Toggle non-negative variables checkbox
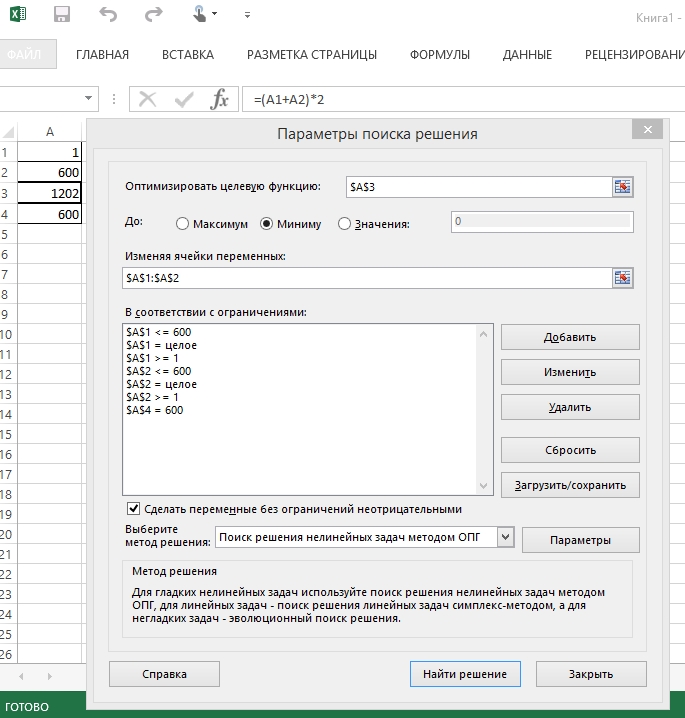685x718 pixels. point(133,508)
